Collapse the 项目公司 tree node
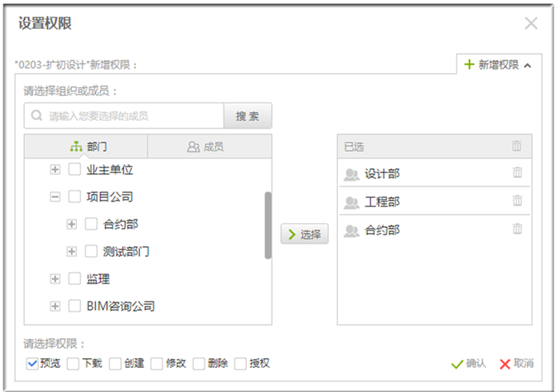 (56, 197)
